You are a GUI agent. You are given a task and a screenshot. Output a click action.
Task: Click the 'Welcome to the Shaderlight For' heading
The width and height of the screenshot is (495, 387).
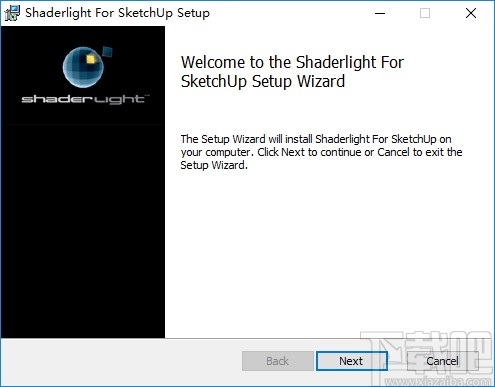[292, 72]
